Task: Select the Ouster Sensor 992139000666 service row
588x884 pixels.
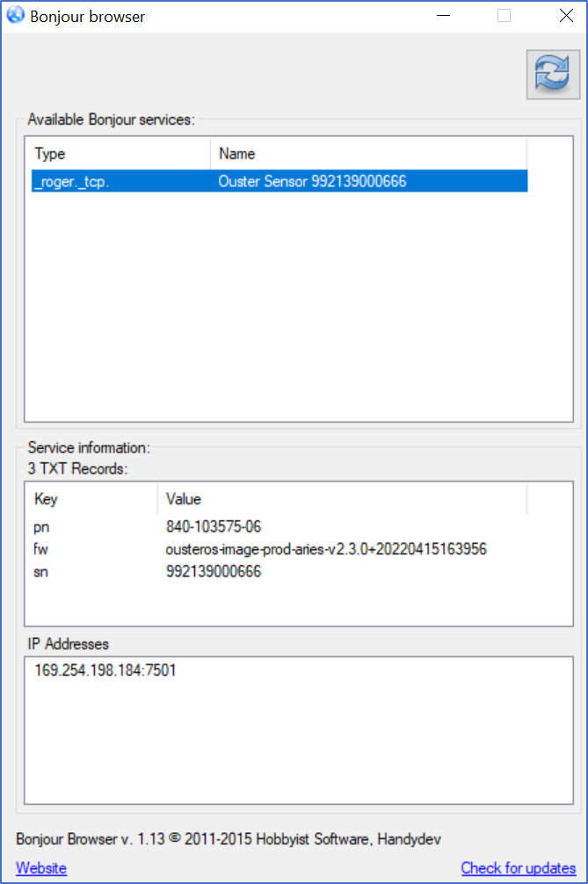Action: [x=279, y=181]
